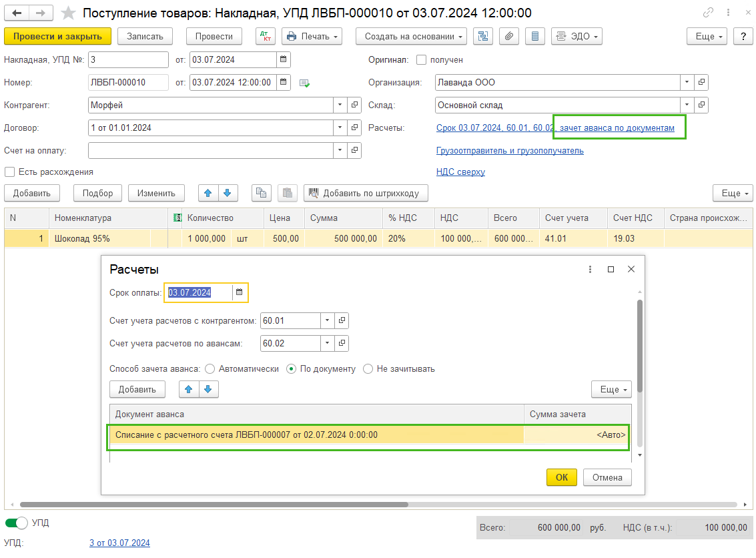Click Провести и закрыть button
The width and height of the screenshot is (756, 558).
pyautogui.click(x=57, y=36)
